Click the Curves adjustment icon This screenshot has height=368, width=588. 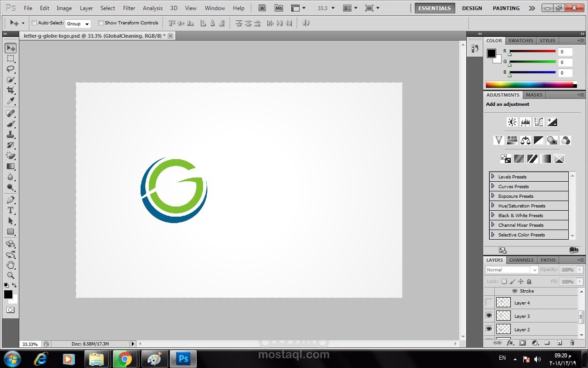click(539, 122)
